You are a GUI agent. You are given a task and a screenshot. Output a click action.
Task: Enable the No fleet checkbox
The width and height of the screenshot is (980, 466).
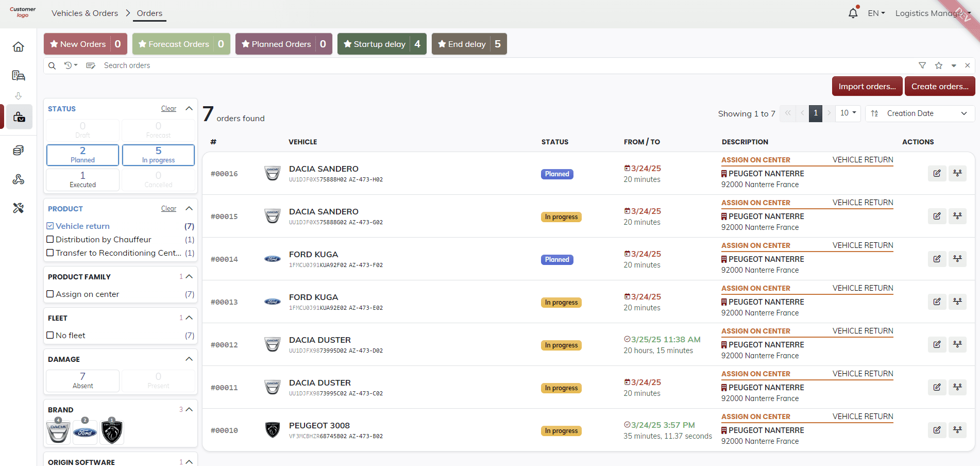(50, 335)
